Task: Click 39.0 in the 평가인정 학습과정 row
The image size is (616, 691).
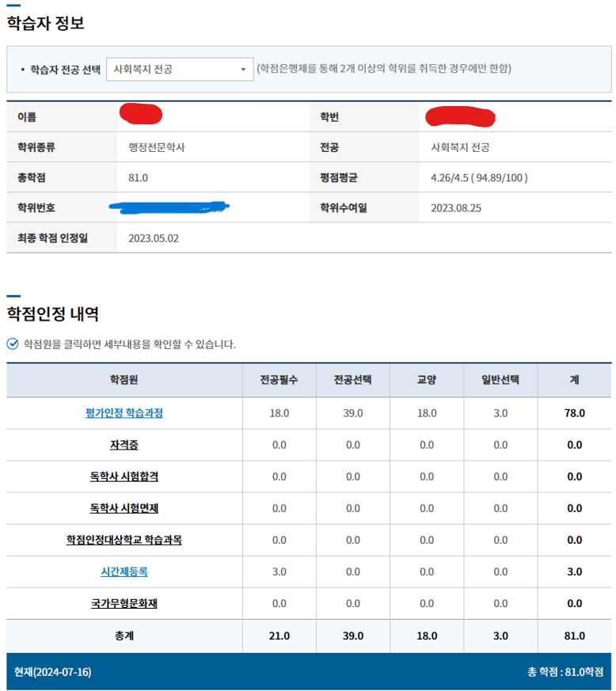Action: (x=353, y=413)
